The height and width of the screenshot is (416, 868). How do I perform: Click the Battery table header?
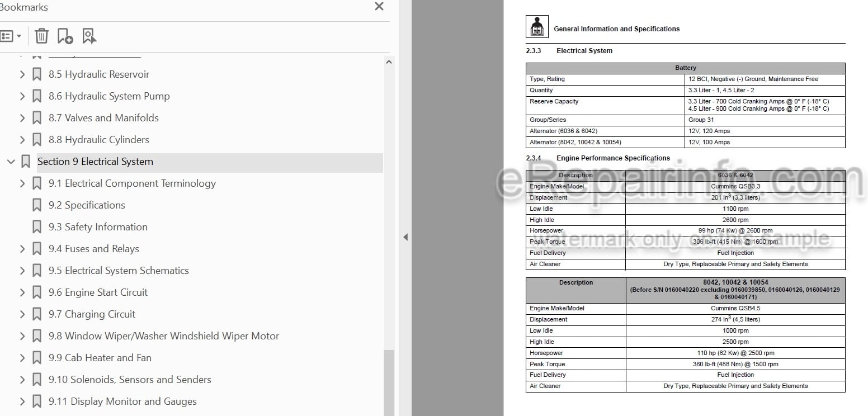[x=686, y=68]
